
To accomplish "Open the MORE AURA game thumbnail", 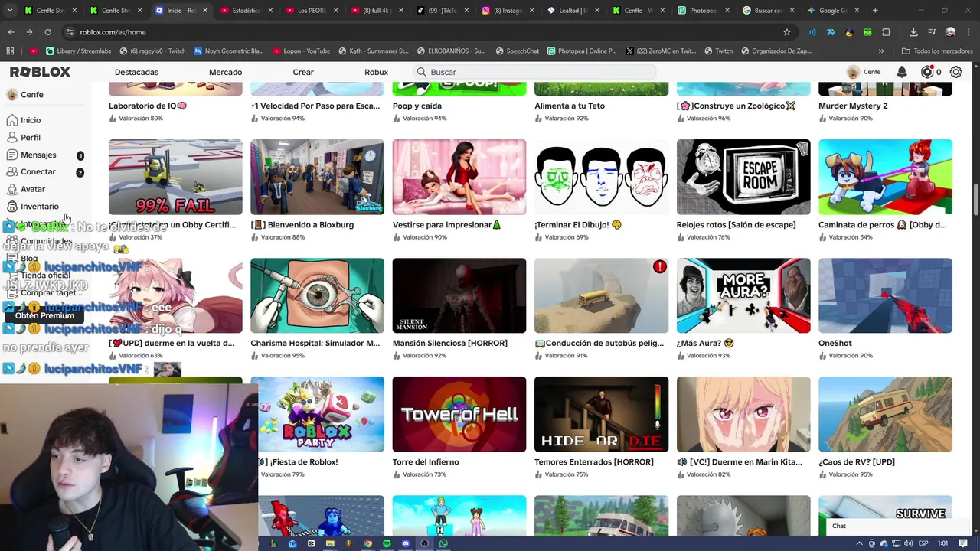I will (743, 295).
